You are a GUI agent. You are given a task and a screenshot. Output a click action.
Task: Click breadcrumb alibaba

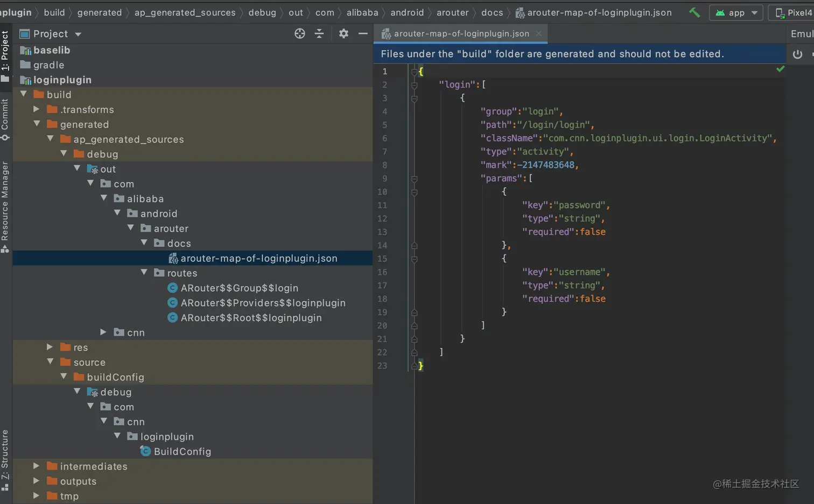tap(362, 12)
